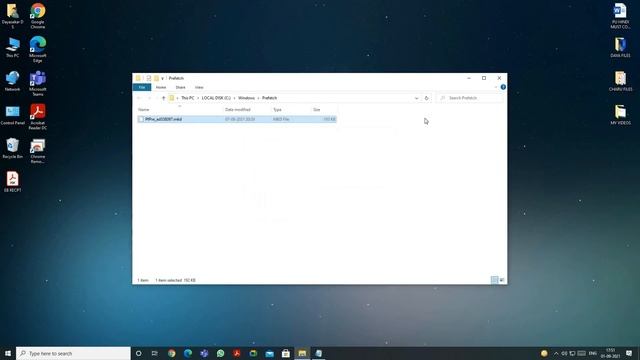Open the notification center from the taskbar

click(x=629, y=353)
